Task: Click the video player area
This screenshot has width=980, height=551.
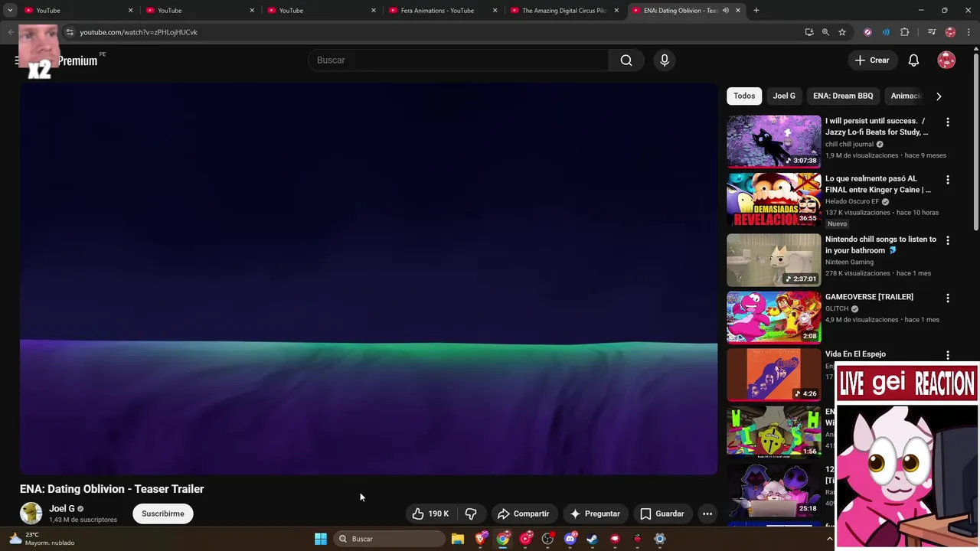Action: (x=368, y=279)
